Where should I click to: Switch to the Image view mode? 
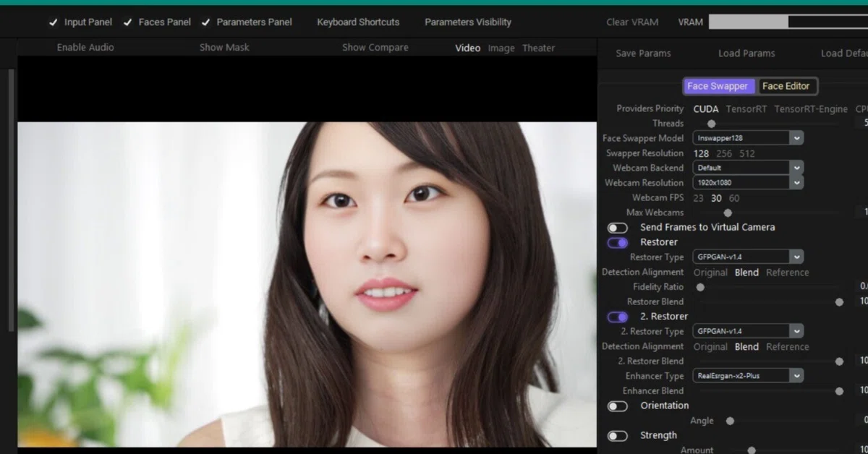tap(501, 48)
